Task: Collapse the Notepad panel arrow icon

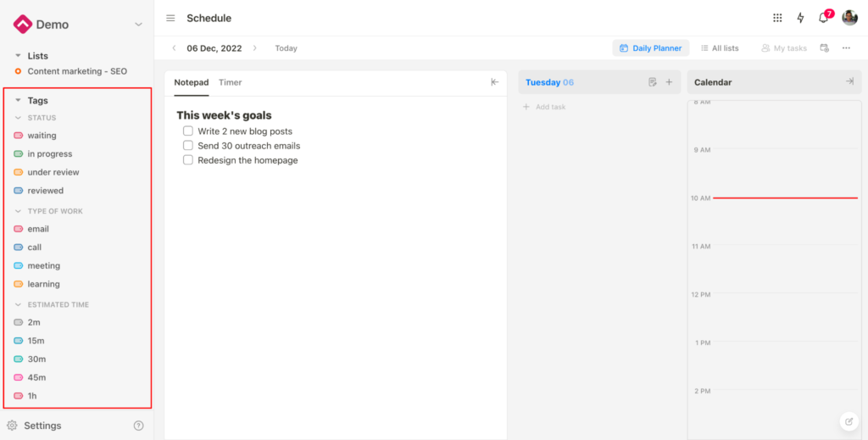Action: pos(495,82)
